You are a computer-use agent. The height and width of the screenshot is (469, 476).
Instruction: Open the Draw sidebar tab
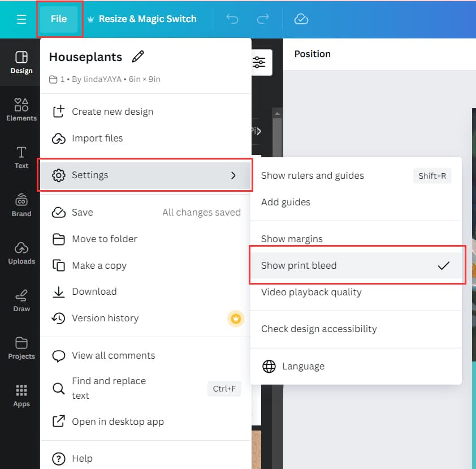pos(21,300)
